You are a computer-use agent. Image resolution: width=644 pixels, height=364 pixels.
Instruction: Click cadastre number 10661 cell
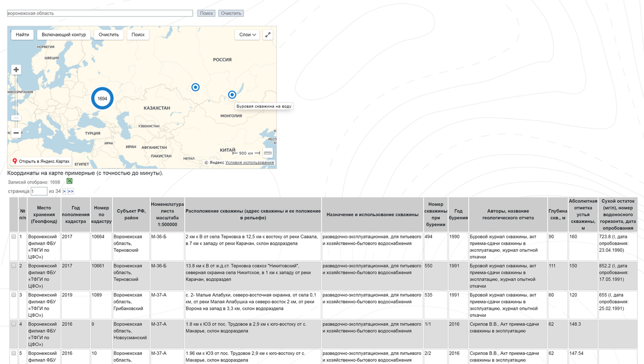101,276
